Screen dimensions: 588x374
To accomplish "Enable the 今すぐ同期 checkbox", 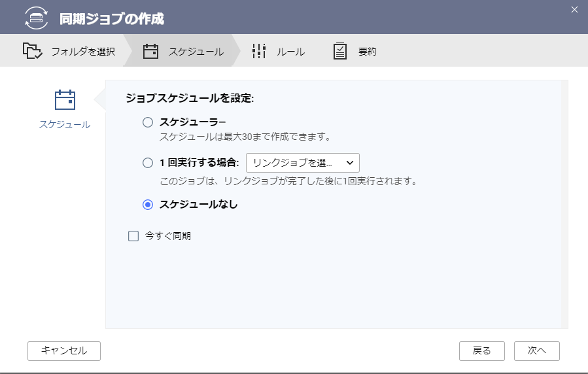I will pos(133,236).
